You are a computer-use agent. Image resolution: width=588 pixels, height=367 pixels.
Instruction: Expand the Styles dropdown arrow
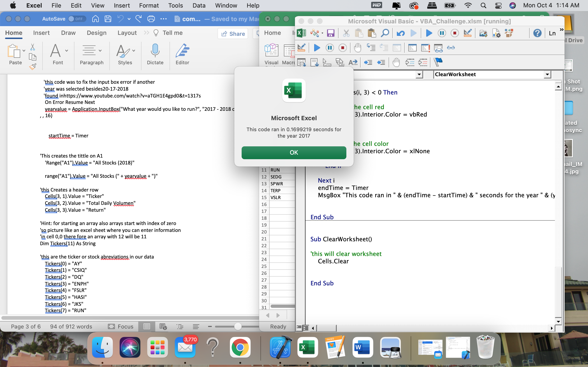(x=134, y=51)
